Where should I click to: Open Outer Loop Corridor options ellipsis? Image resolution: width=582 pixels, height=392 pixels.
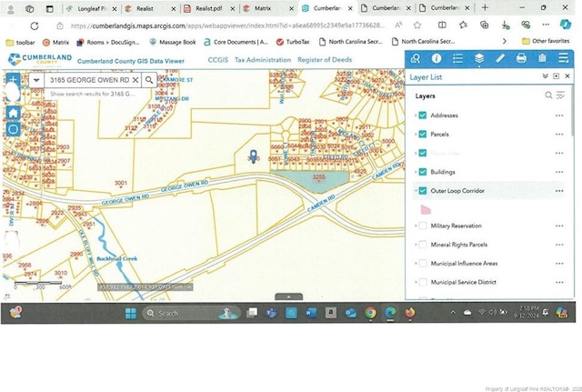point(559,191)
